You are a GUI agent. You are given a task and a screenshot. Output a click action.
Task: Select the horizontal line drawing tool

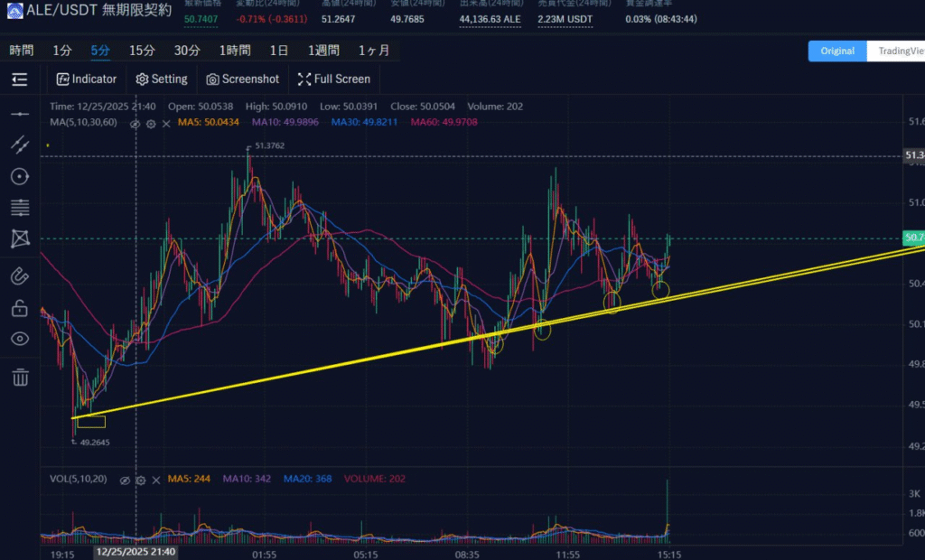(x=20, y=114)
